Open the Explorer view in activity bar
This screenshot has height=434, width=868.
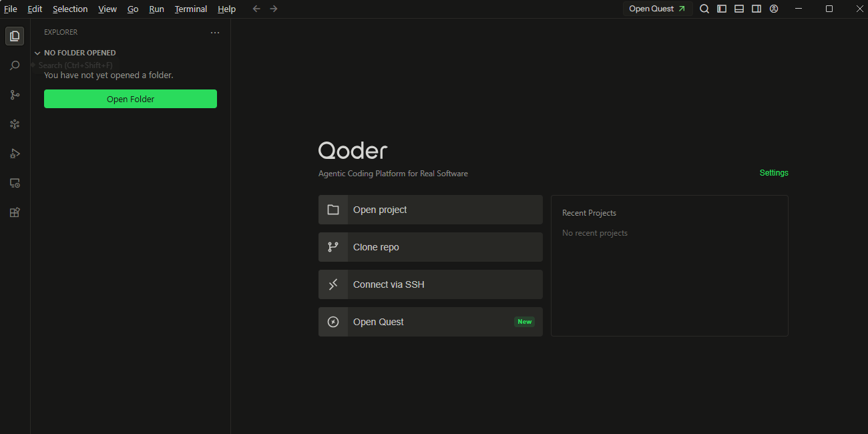15,36
